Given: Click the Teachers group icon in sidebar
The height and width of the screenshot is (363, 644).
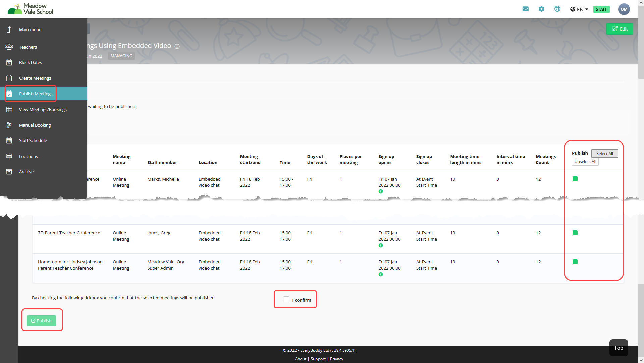Looking at the screenshot, I should (9, 47).
